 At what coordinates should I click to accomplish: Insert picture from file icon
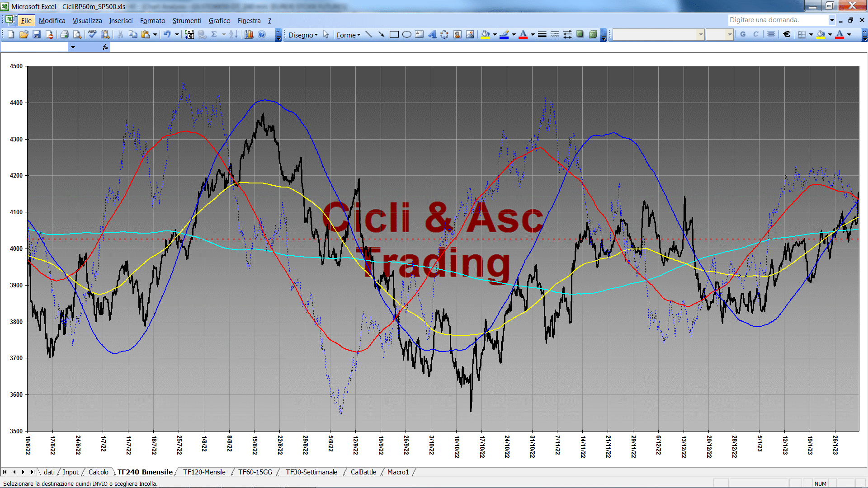pos(470,34)
